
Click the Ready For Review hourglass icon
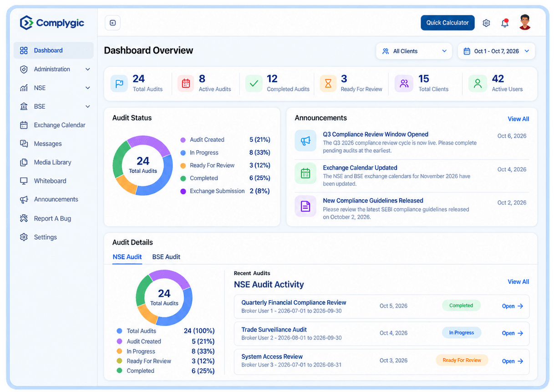click(x=328, y=84)
